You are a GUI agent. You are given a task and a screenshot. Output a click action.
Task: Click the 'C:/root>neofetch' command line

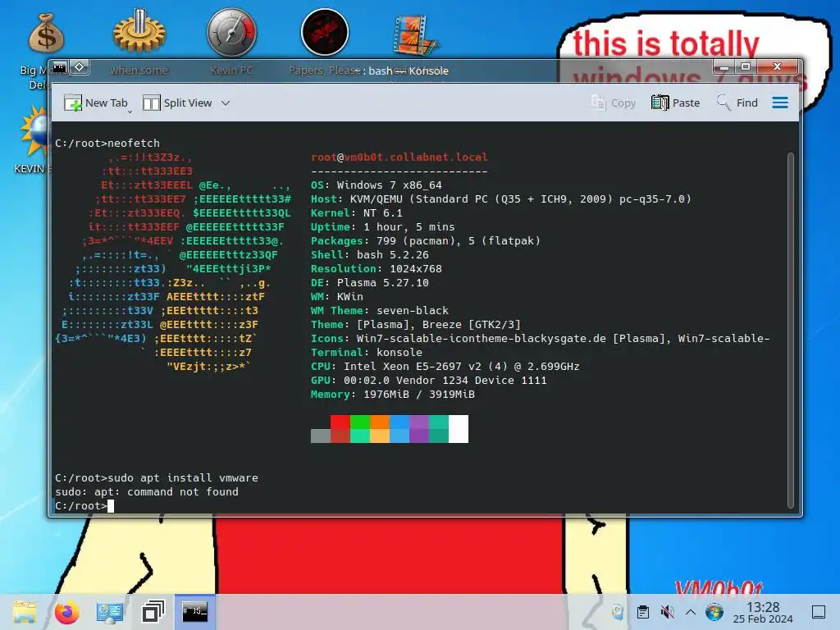tap(107, 143)
